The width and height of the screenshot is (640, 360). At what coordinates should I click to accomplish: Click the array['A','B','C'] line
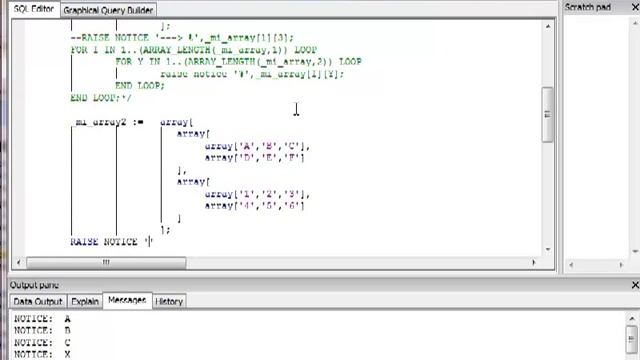257,146
